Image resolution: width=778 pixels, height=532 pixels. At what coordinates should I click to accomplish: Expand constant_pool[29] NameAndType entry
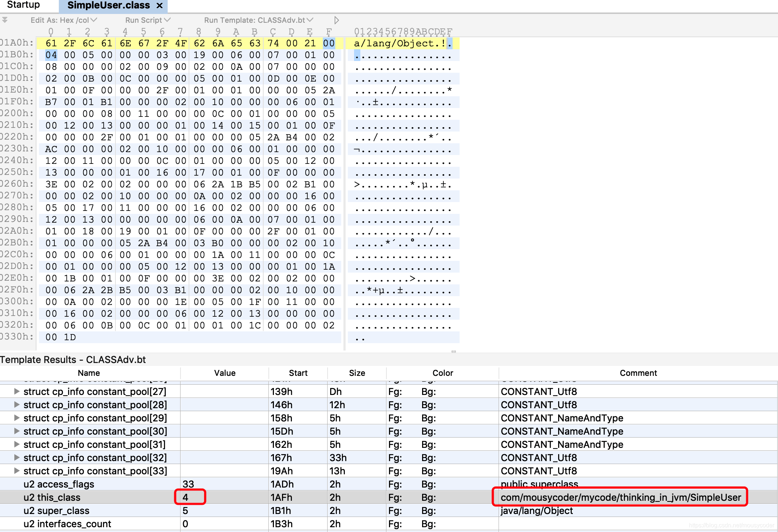[17, 418]
